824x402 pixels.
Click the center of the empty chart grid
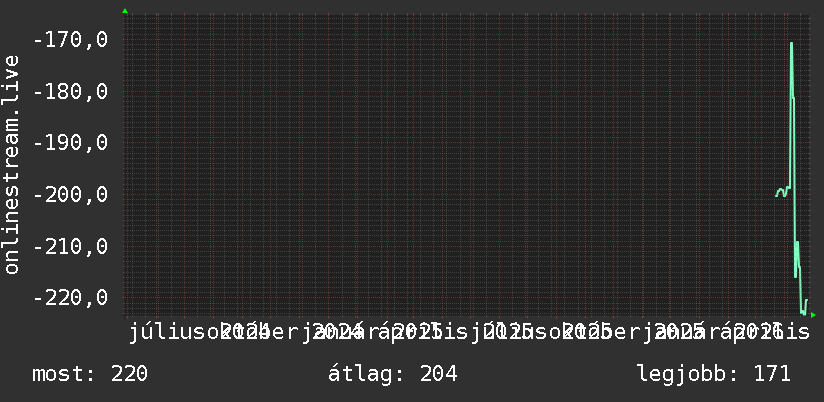coord(449,166)
